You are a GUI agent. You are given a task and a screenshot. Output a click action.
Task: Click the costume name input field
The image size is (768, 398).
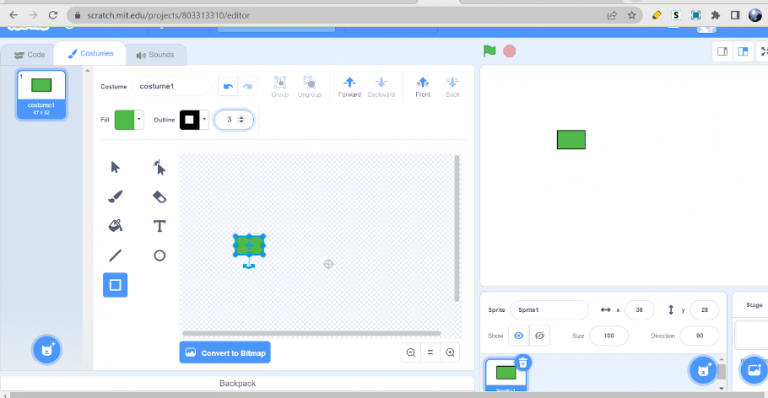[170, 86]
